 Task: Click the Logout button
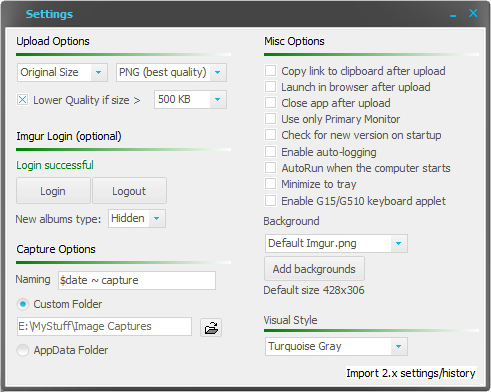click(129, 191)
